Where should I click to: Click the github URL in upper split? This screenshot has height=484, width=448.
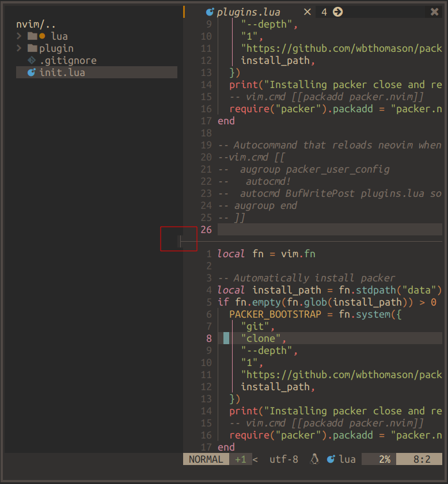(x=341, y=48)
